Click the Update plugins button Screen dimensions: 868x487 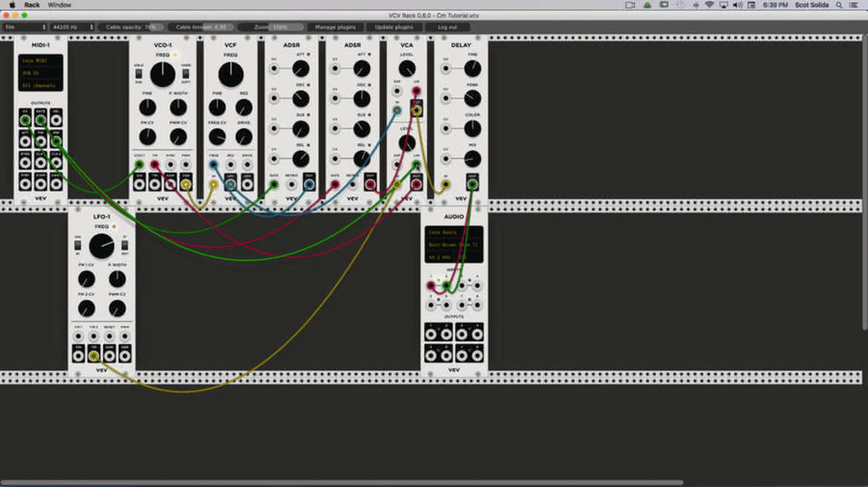click(394, 27)
